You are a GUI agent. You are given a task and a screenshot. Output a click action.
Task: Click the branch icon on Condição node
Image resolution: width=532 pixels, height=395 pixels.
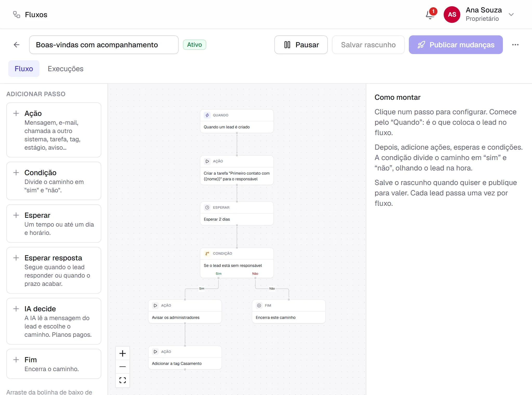(x=207, y=253)
